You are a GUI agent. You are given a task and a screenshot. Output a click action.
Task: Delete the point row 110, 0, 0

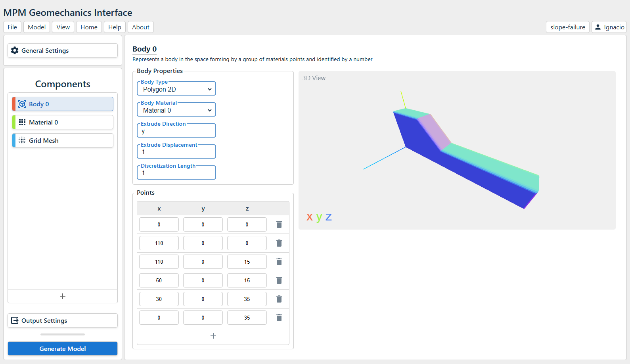pos(279,243)
